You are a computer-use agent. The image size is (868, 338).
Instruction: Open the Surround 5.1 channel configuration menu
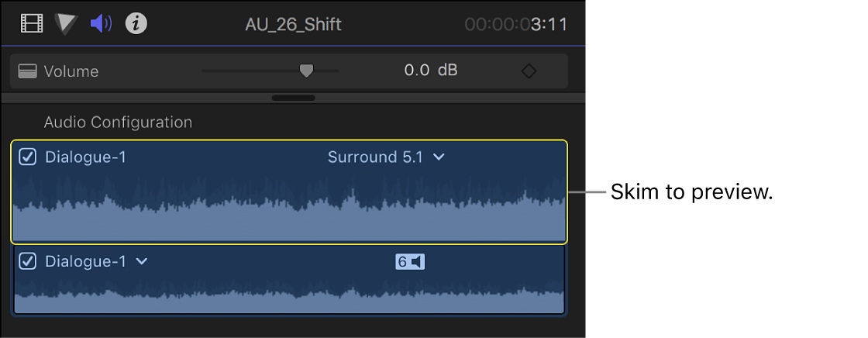[x=386, y=157]
